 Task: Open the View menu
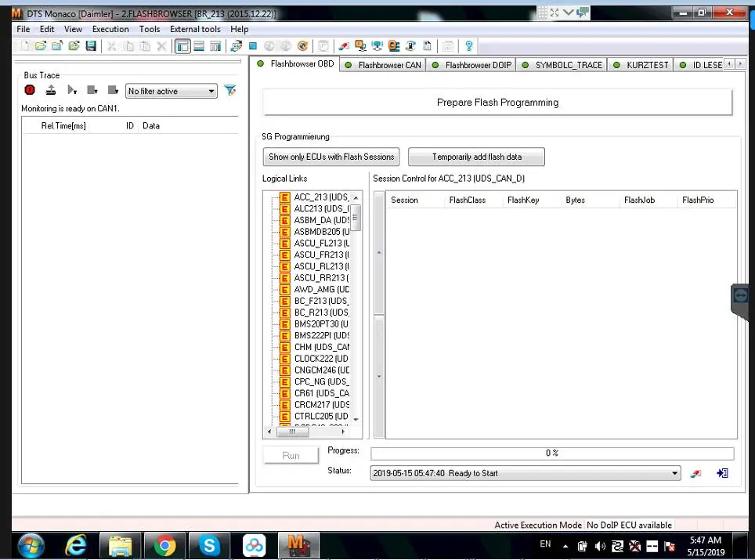pyautogui.click(x=73, y=29)
